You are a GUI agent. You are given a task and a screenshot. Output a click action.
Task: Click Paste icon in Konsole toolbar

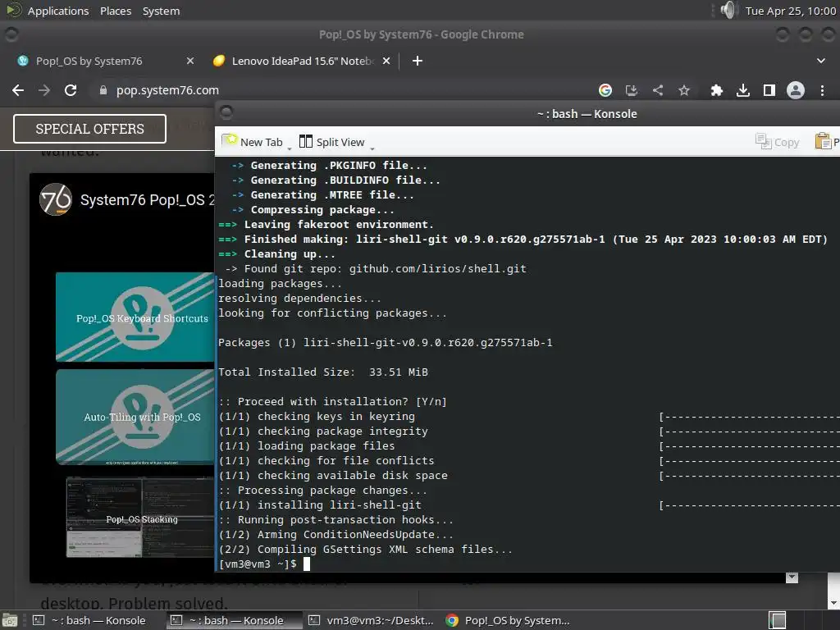(823, 141)
